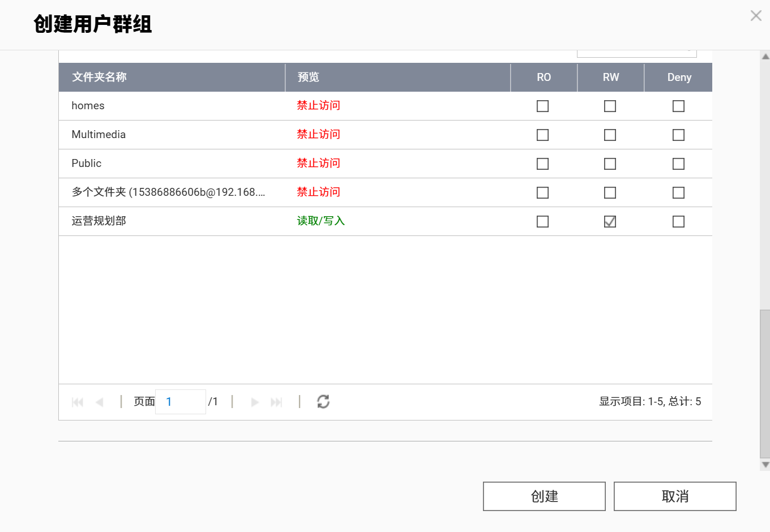This screenshot has height=532, width=770.
Task: Check Deny for homes folder
Action: click(678, 106)
